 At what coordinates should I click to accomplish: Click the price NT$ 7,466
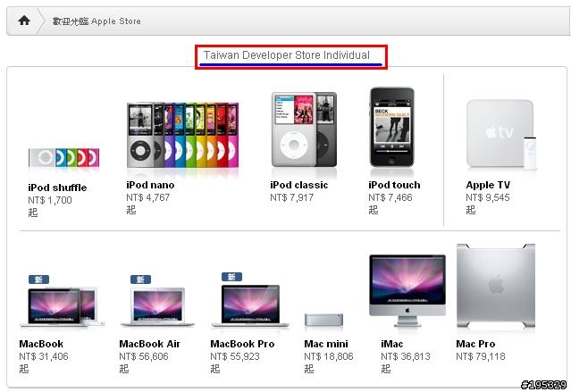[390, 197]
